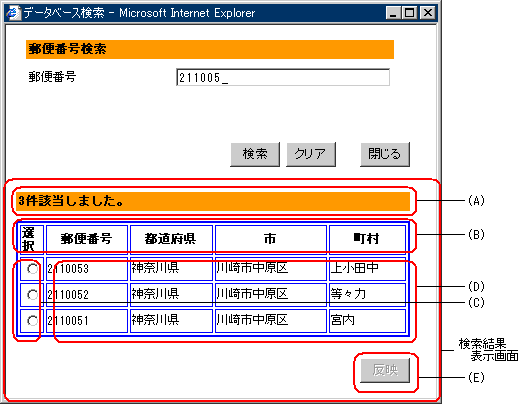
Task: Click the 都道府県 column header
Action: point(171,239)
